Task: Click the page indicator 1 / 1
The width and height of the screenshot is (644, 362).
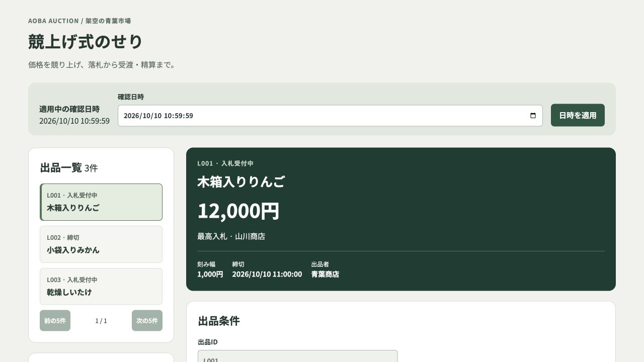Action: pyautogui.click(x=101, y=321)
